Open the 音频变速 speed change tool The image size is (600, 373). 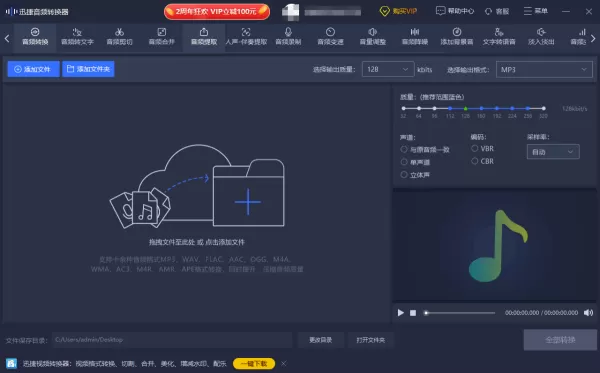[330, 37]
